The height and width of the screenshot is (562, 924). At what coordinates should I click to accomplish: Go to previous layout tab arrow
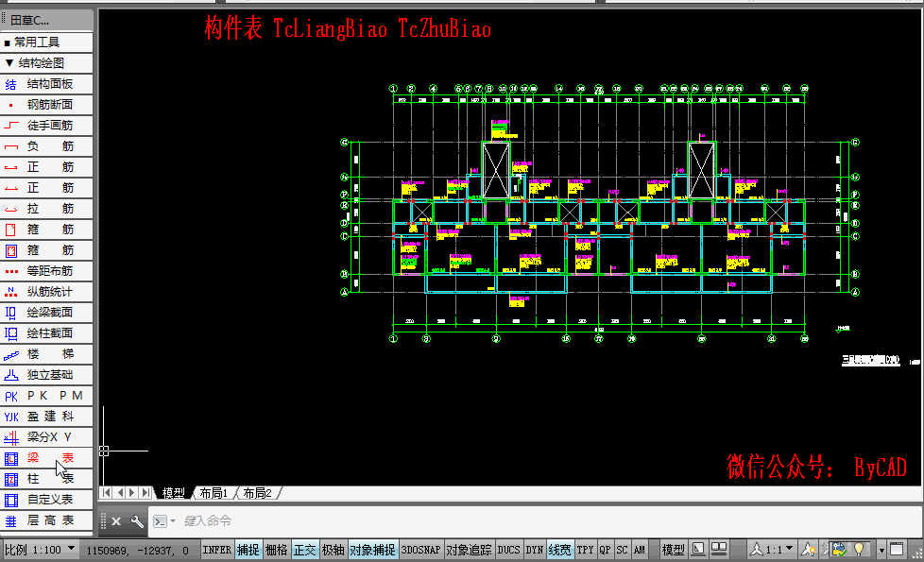[x=120, y=492]
